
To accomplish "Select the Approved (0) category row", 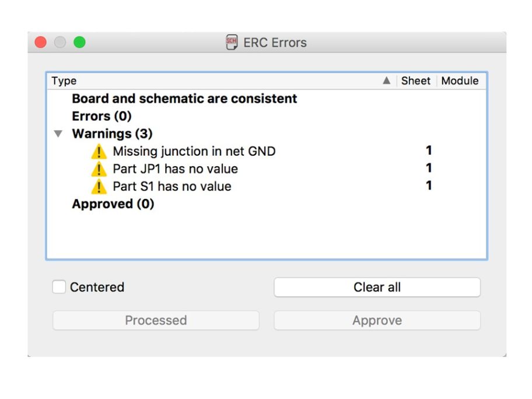I will click(x=267, y=204).
